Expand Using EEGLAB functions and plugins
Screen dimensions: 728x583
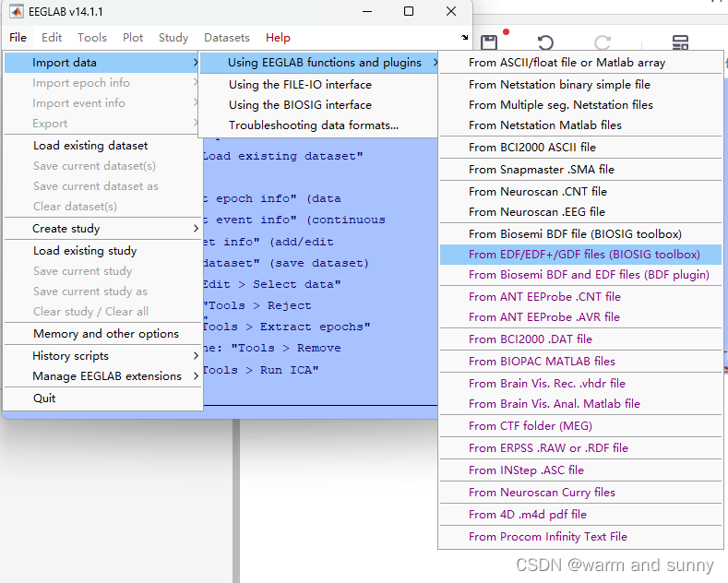318,63
